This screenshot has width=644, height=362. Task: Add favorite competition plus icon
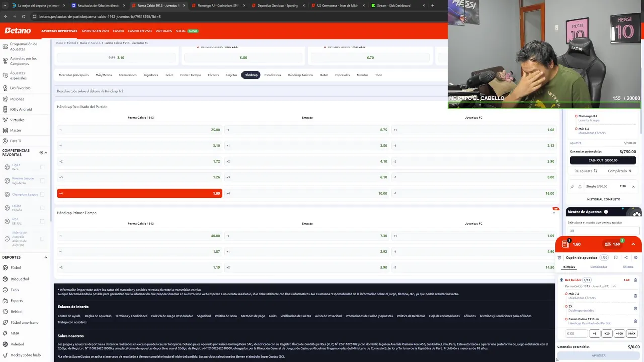tap(41, 152)
